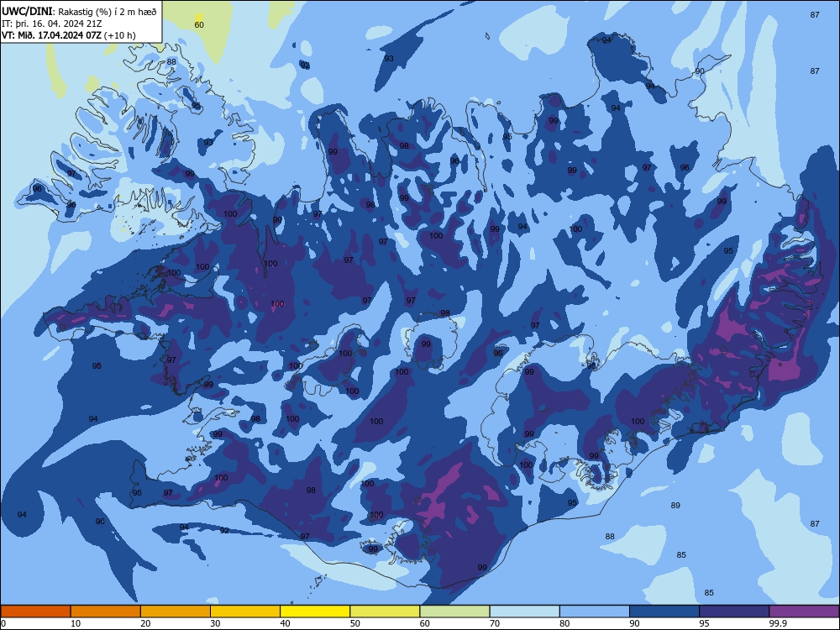Click the indigo 95–99.9 legend swatch
The width and height of the screenshot is (840, 630).
734,612
